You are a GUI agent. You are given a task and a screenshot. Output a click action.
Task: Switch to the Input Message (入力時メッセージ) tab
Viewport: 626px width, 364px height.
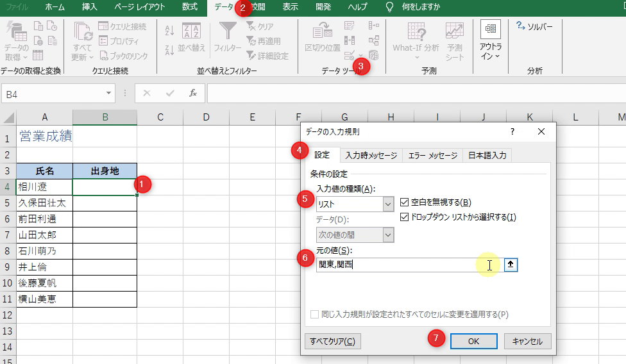371,156
